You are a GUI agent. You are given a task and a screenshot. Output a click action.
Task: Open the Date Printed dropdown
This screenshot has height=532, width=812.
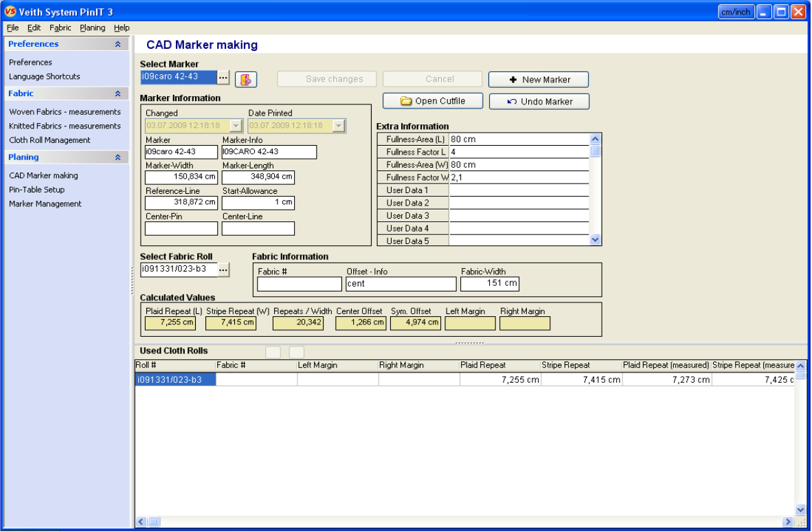(339, 126)
